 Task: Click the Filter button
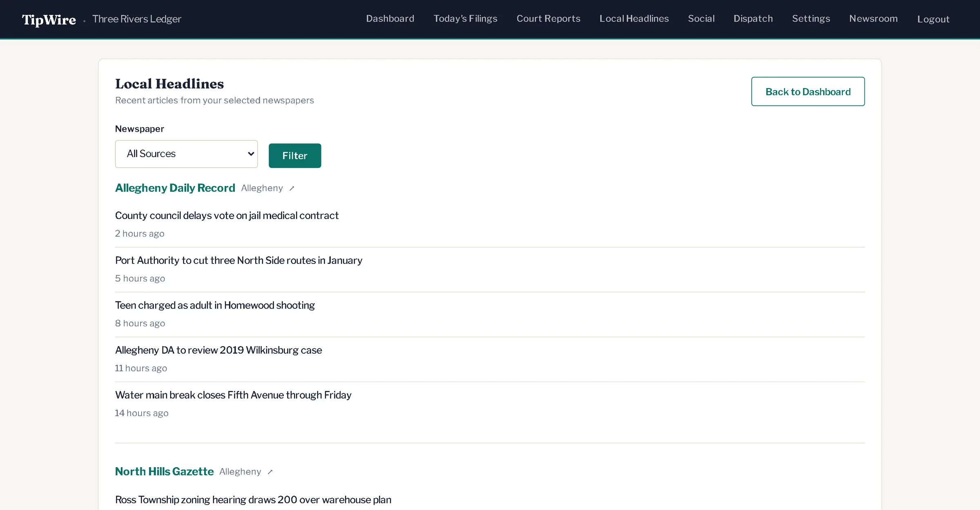tap(295, 155)
